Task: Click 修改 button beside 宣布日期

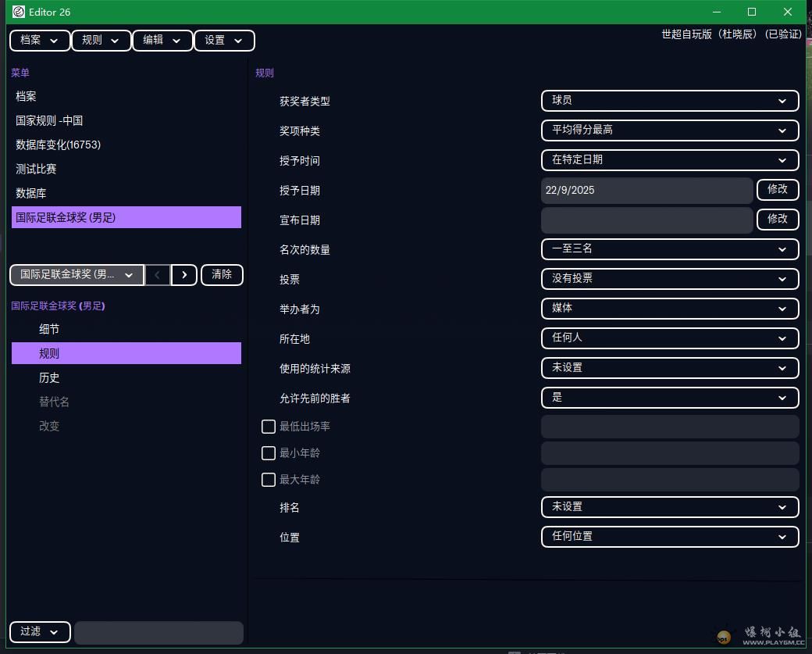Action: coord(777,219)
